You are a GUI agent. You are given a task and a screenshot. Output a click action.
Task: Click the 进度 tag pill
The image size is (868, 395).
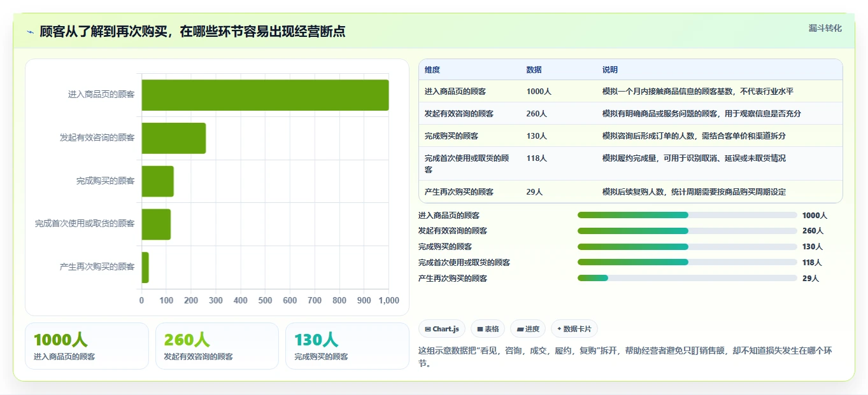[x=528, y=329]
